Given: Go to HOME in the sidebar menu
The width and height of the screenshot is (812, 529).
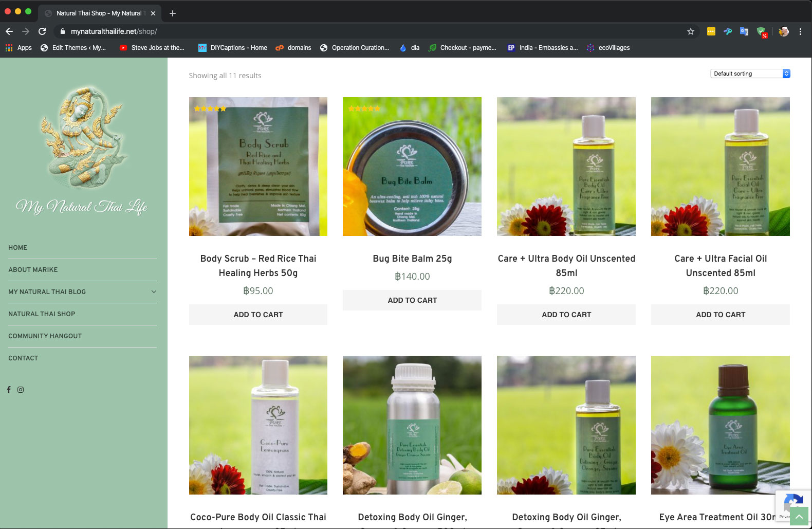Looking at the screenshot, I should (x=18, y=248).
